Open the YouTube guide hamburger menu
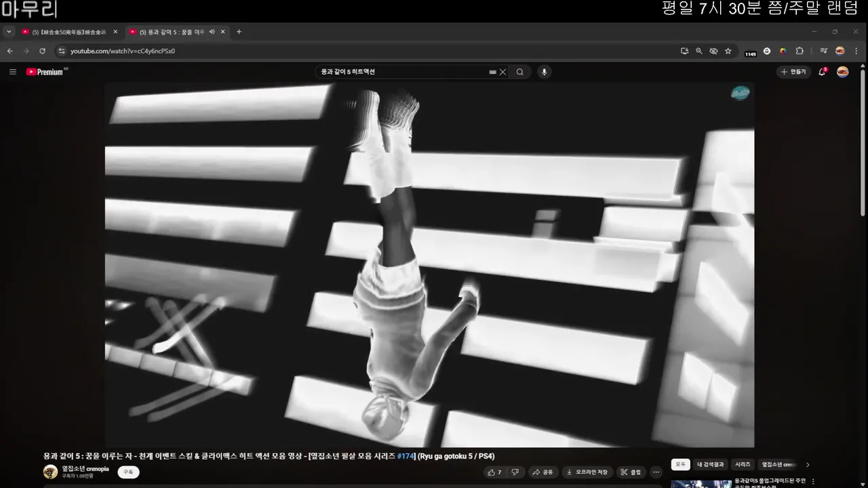 tap(12, 72)
